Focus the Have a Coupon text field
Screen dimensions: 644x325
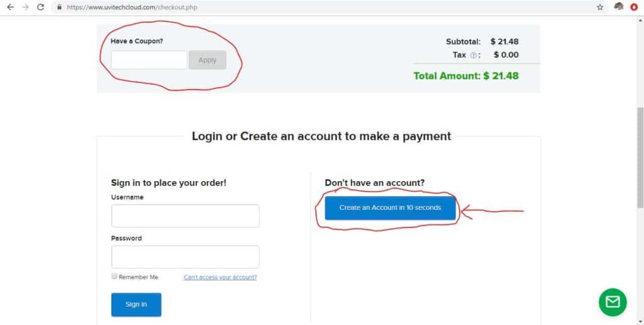149,60
